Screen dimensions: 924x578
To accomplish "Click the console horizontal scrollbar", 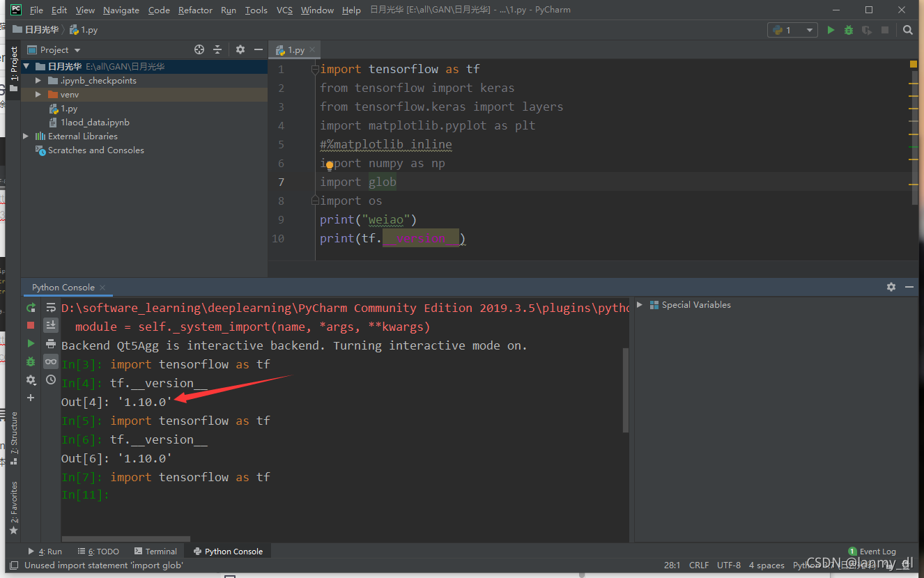I will (126, 539).
